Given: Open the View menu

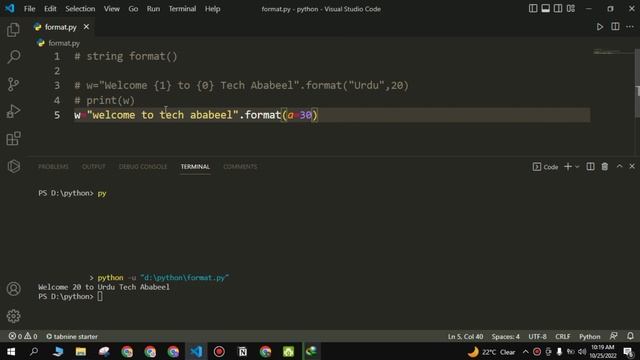Looking at the screenshot, I should [111, 9].
